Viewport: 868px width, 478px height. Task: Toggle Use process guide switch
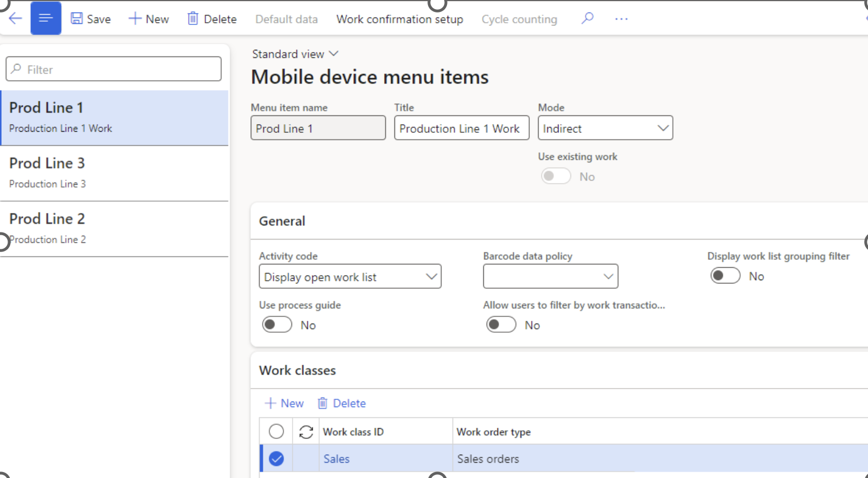click(x=277, y=325)
